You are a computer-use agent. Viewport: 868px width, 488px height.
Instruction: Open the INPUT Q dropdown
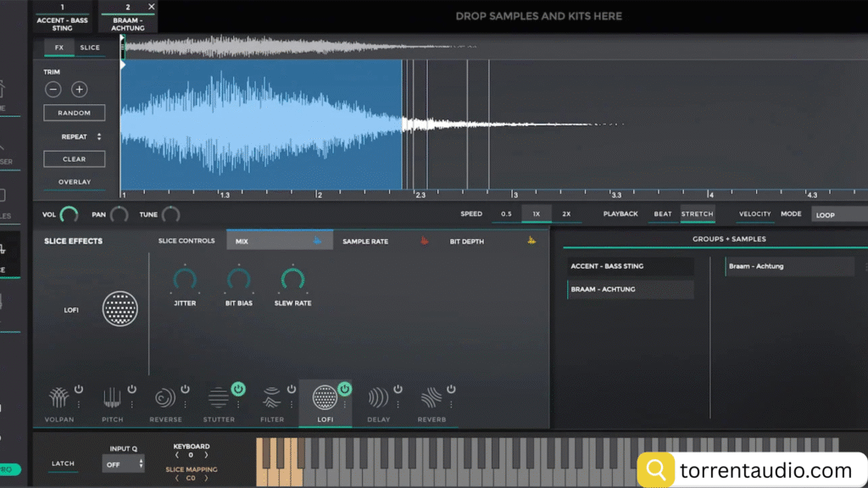[x=123, y=465]
